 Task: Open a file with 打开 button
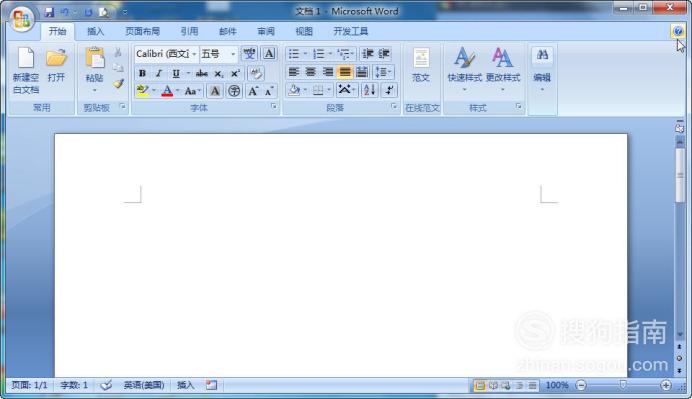(x=56, y=65)
